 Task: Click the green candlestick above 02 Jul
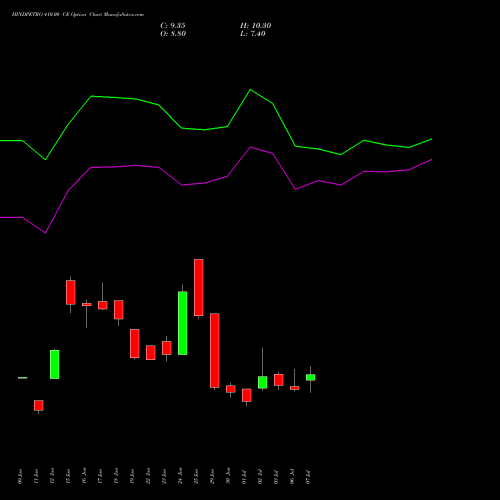pos(263,382)
